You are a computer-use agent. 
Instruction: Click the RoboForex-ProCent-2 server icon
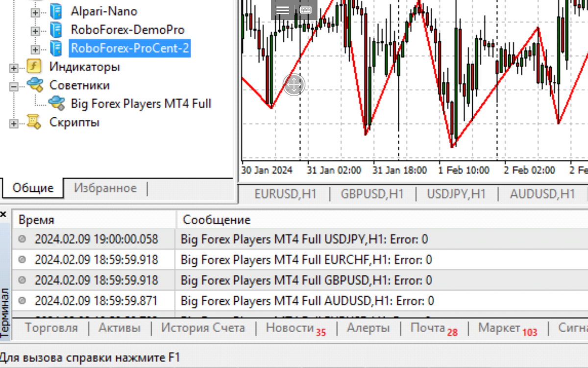(56, 48)
